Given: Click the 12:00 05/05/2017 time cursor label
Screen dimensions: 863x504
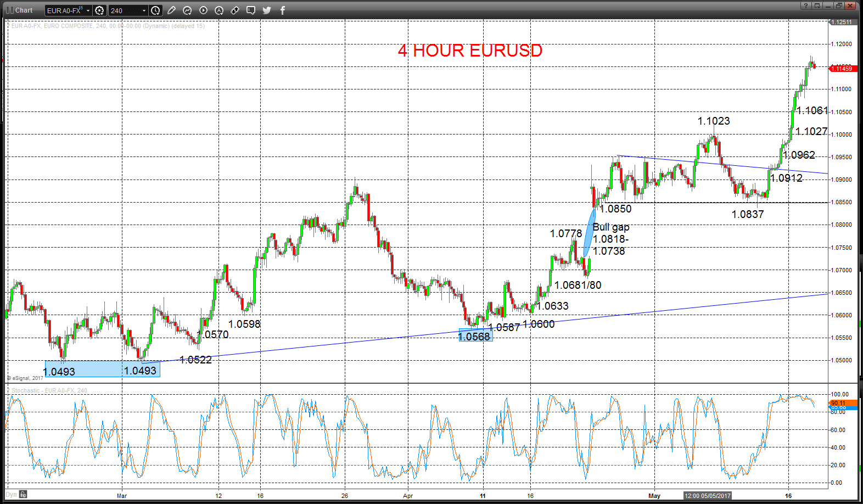Looking at the screenshot, I should [708, 496].
